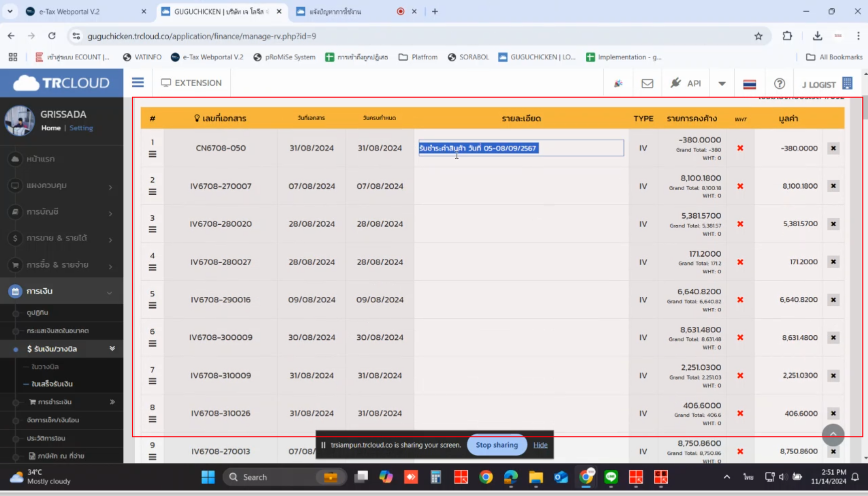
Task: Click the detail input for CN6708-050
Action: pos(521,148)
